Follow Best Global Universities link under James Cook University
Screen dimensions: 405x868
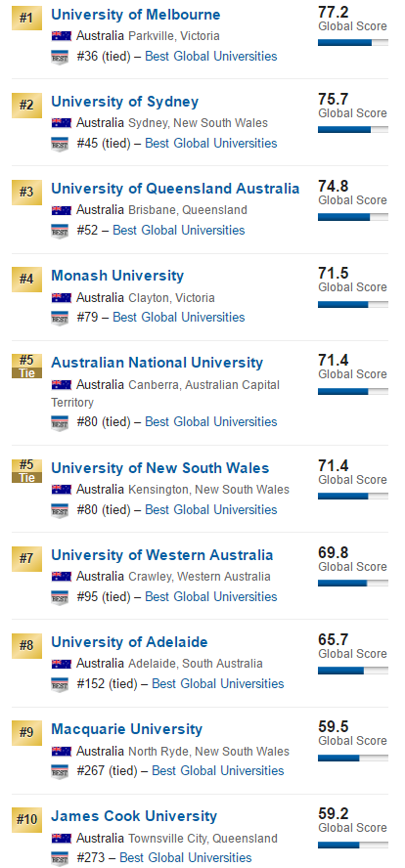tap(186, 857)
